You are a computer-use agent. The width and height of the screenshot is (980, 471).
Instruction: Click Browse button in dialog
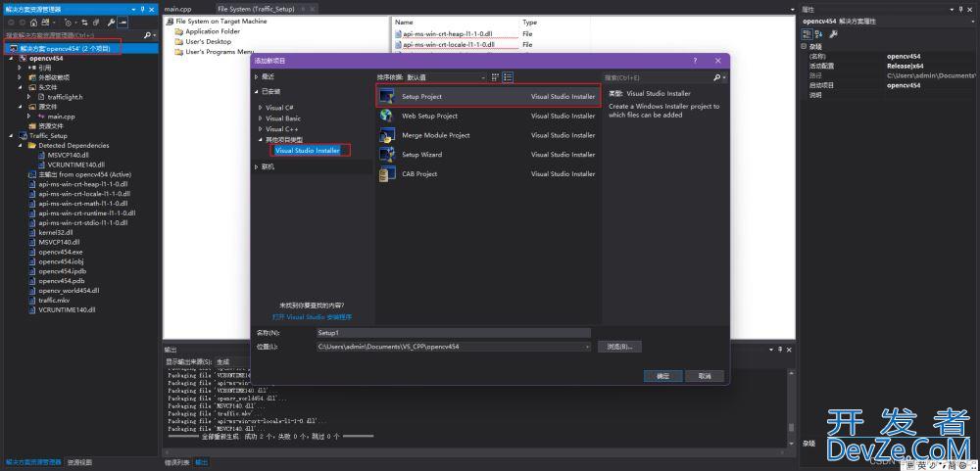[x=619, y=346]
